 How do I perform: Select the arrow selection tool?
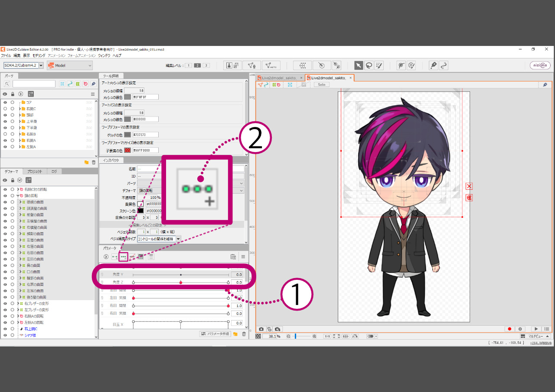point(359,65)
